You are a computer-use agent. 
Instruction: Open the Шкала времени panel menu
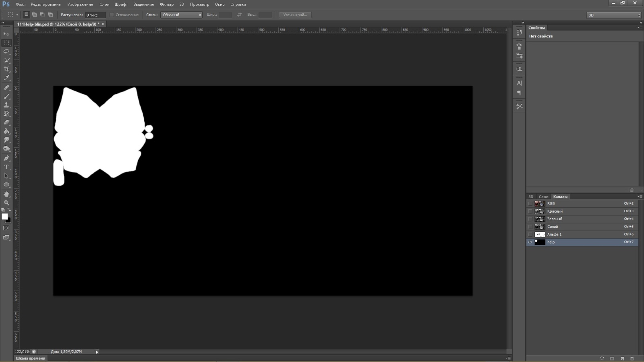point(508,358)
